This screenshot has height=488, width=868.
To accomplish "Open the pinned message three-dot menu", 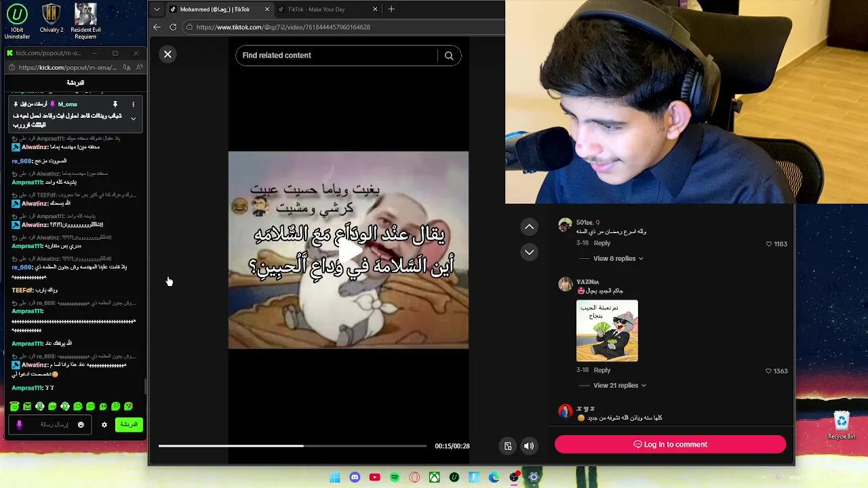I will tap(133, 104).
